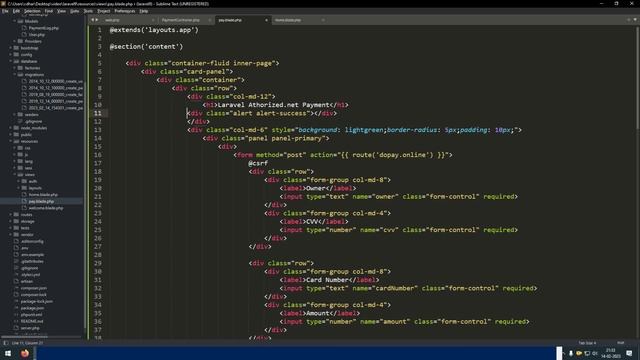
Task: Click the User.php file icon in Models
Action: pyautogui.click(x=24, y=35)
